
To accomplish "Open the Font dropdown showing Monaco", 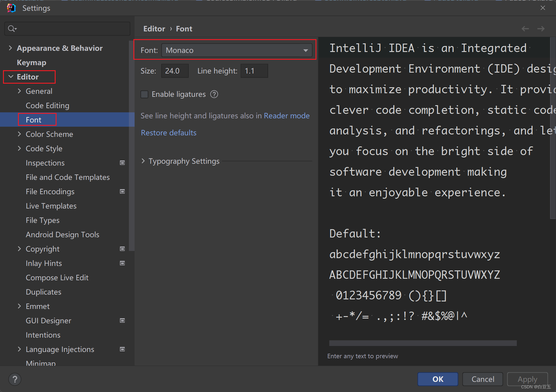I will (x=237, y=50).
